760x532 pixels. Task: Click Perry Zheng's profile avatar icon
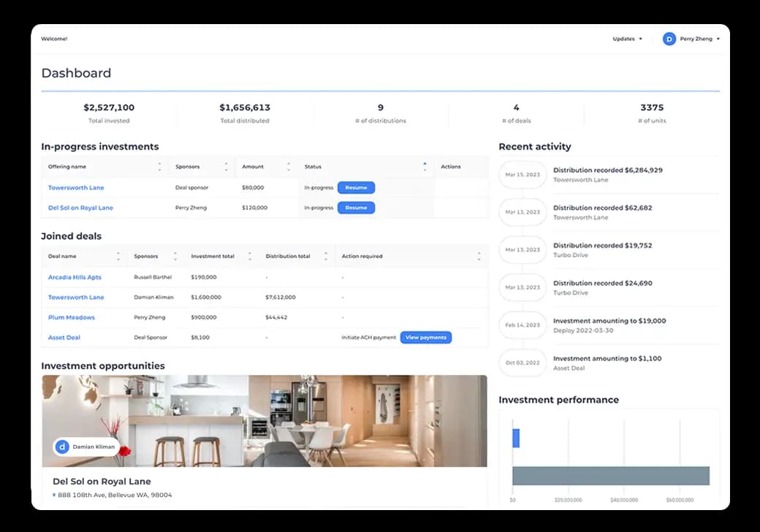669,39
